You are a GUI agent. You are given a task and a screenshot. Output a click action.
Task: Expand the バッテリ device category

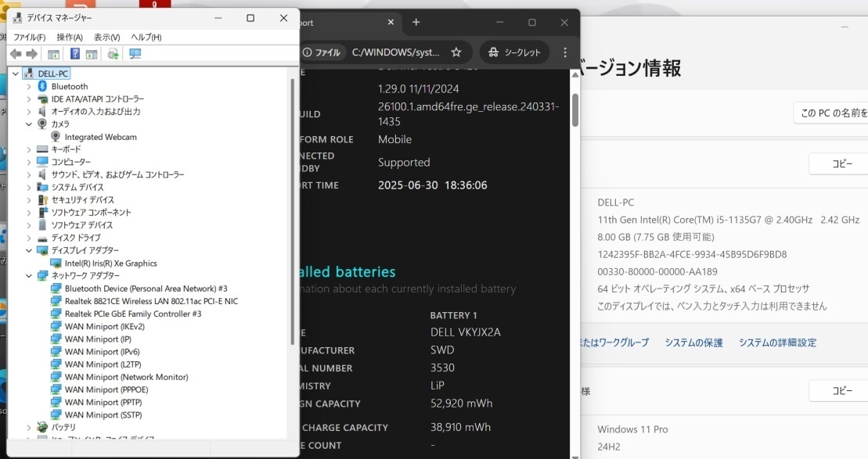[29, 427]
